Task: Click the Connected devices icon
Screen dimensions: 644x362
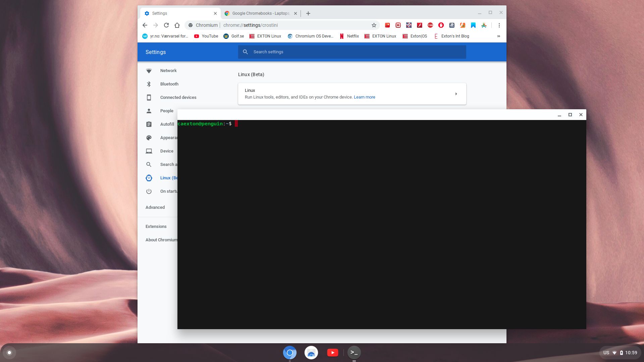Action: coord(149,97)
